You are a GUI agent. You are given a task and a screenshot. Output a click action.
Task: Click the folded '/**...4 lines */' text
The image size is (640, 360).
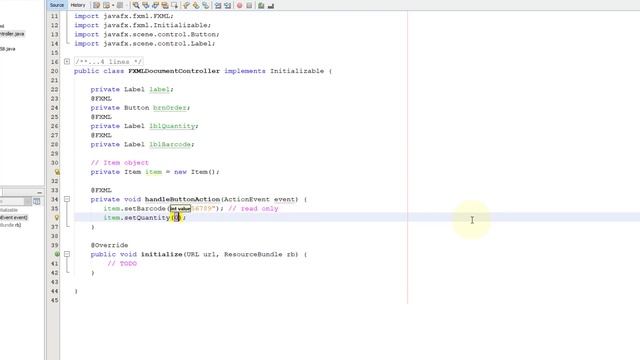pyautogui.click(x=109, y=62)
